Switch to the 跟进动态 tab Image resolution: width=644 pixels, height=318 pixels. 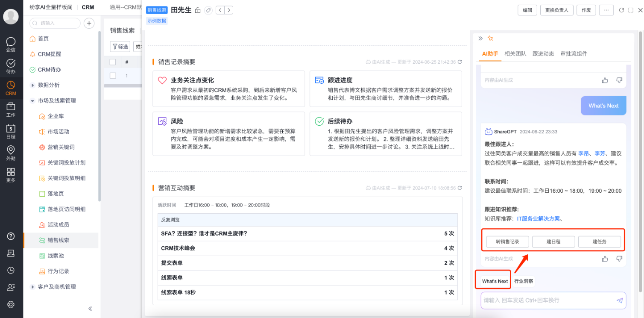(x=543, y=53)
